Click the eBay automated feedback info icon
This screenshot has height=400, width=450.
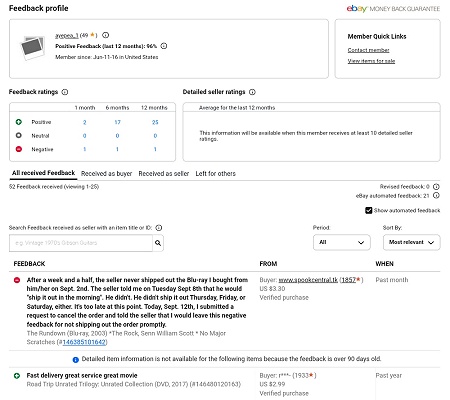[x=436, y=196]
